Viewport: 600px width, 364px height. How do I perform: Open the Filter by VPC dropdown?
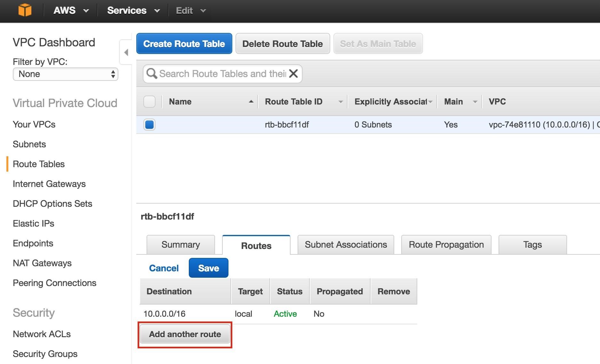tap(65, 74)
